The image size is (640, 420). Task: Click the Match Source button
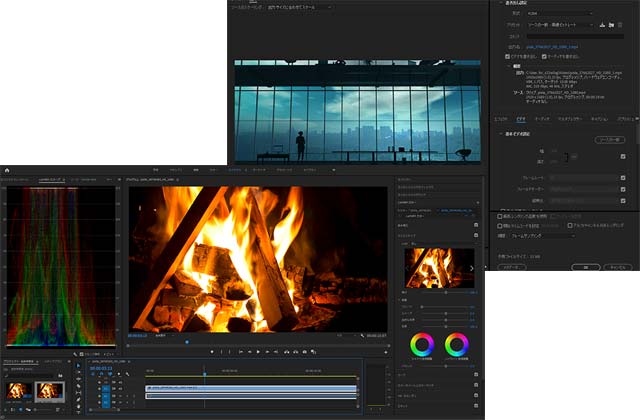pyautogui.click(x=610, y=140)
